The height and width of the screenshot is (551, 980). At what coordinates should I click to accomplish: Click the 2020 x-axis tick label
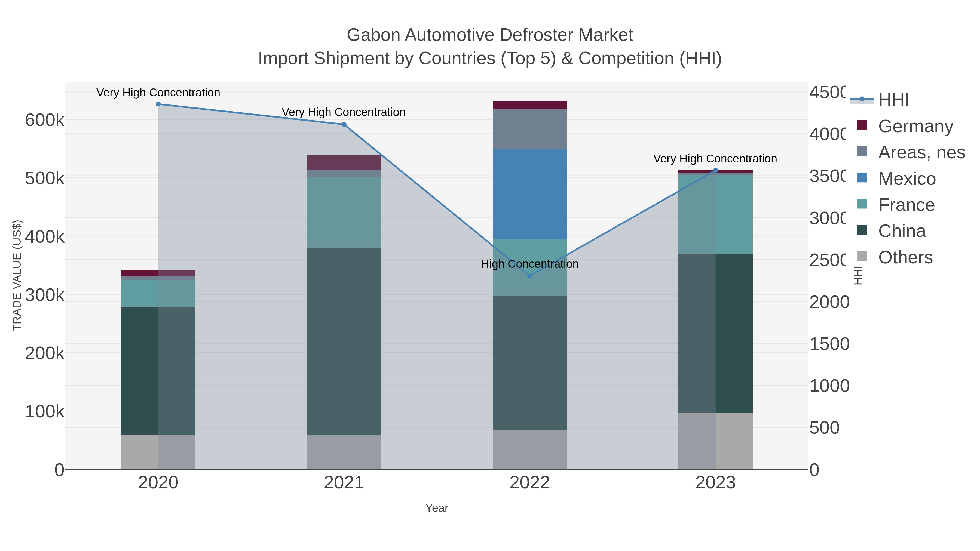158,483
